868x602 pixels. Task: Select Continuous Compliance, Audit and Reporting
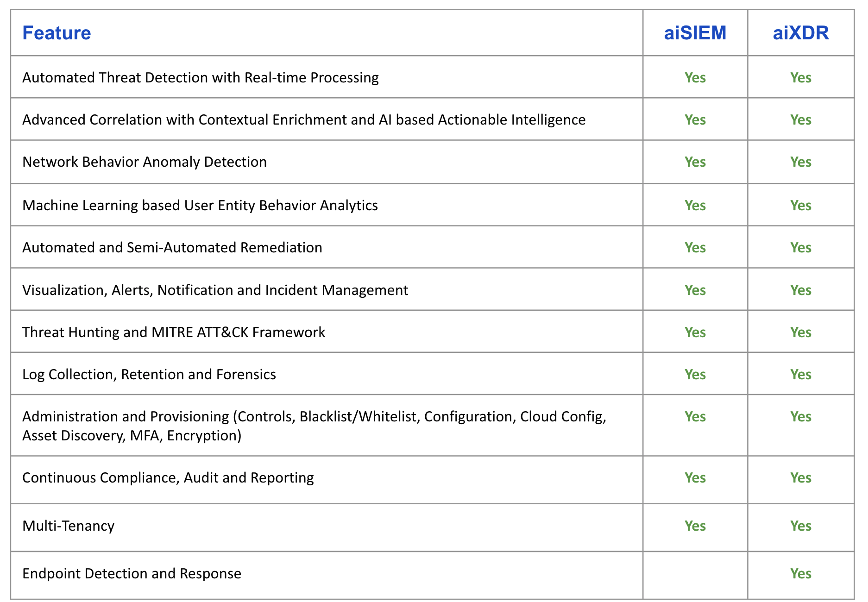tap(168, 477)
